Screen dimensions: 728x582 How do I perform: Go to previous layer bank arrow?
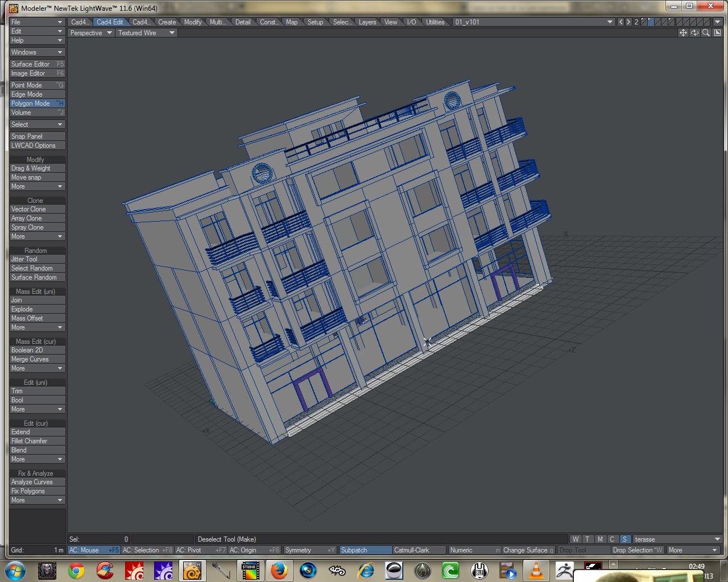[x=621, y=22]
